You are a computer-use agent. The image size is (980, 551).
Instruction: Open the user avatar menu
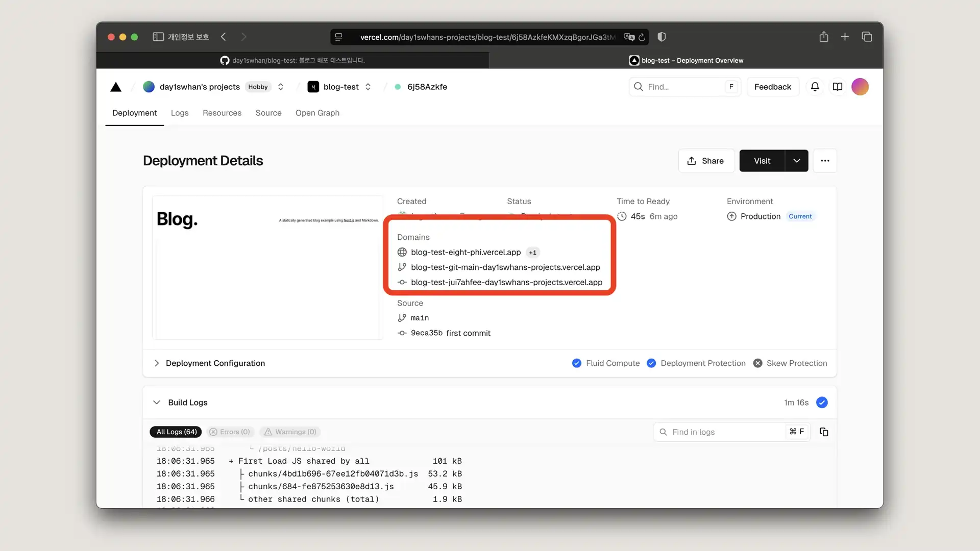[860, 87]
